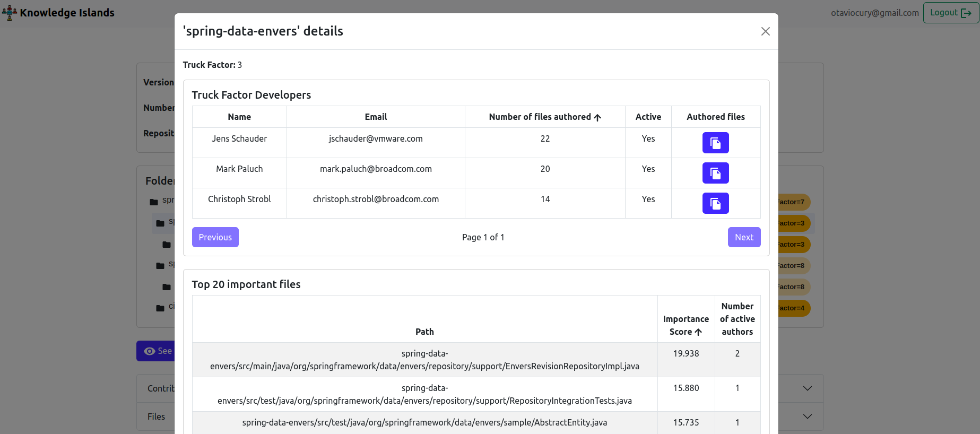Expand the Contributors accordion chevron
This screenshot has height=434, width=980.
[807, 388]
